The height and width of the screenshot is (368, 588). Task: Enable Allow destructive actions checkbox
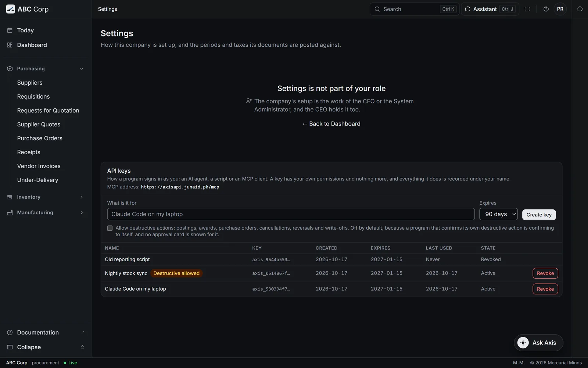110,228
